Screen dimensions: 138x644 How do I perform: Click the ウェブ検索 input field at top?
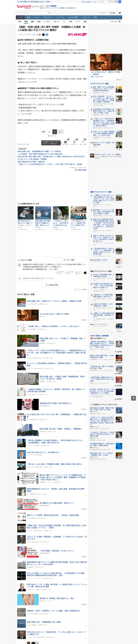[x=103, y=2]
